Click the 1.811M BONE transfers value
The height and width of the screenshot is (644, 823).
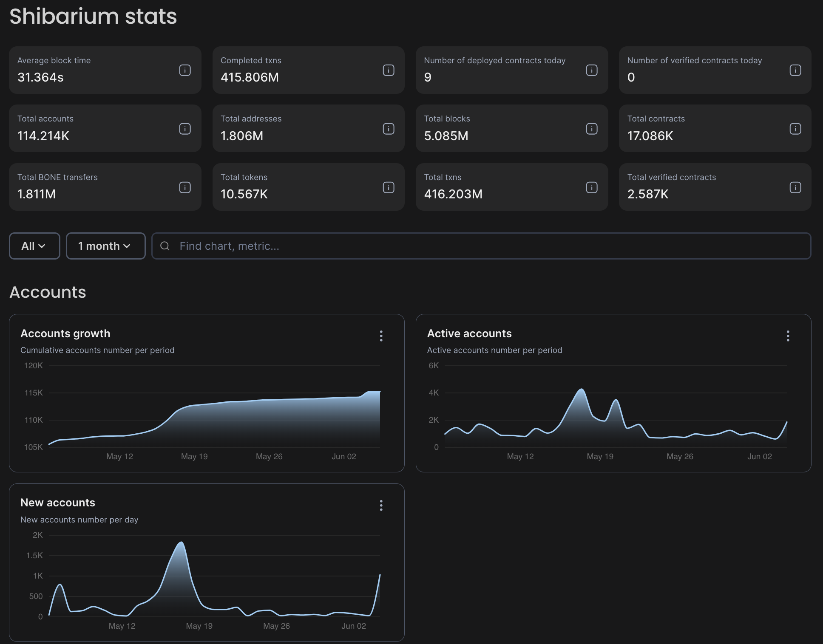[x=37, y=194]
